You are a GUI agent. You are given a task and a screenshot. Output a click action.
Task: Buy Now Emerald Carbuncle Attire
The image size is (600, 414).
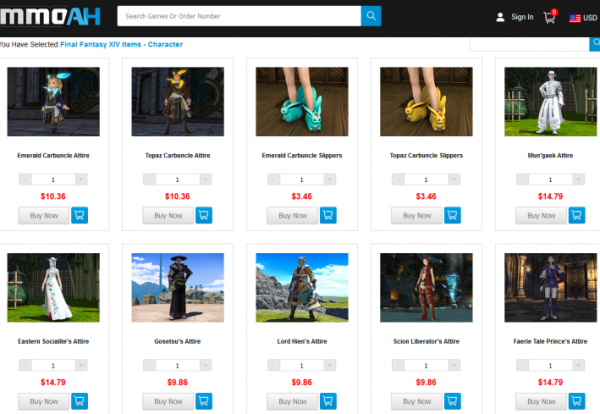(x=44, y=215)
